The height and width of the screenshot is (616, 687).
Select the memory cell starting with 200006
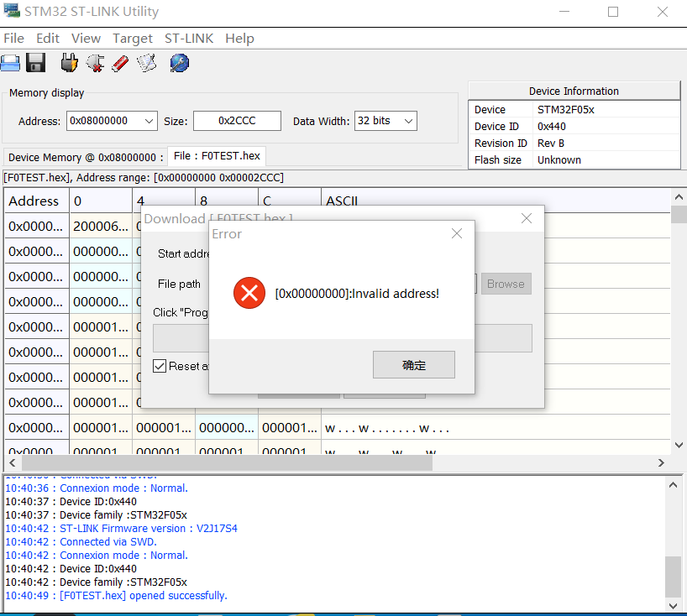tap(101, 227)
